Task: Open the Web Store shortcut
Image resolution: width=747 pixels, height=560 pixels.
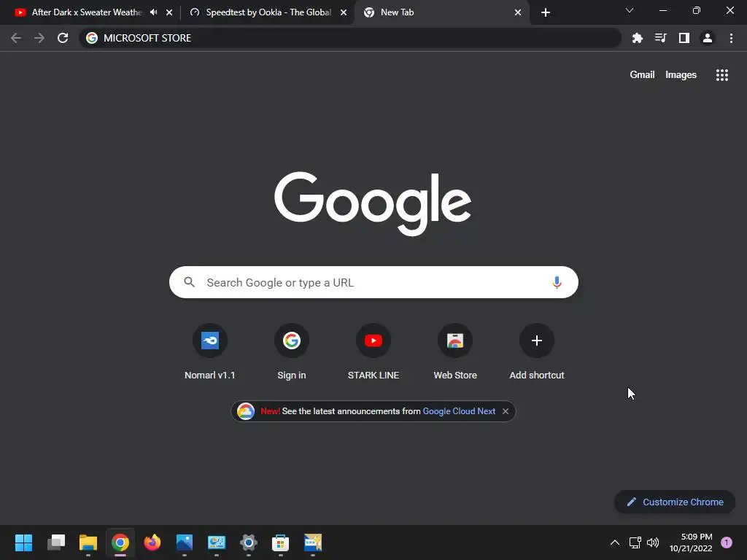Action: coord(455,352)
